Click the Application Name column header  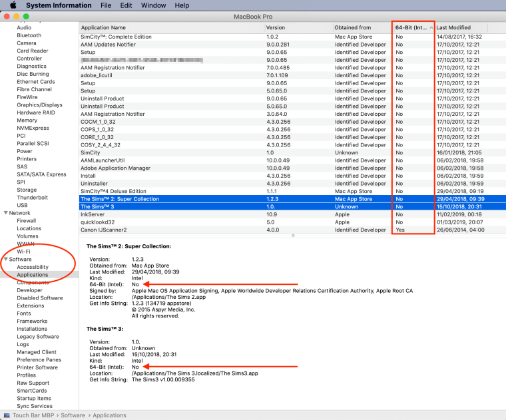(103, 27)
